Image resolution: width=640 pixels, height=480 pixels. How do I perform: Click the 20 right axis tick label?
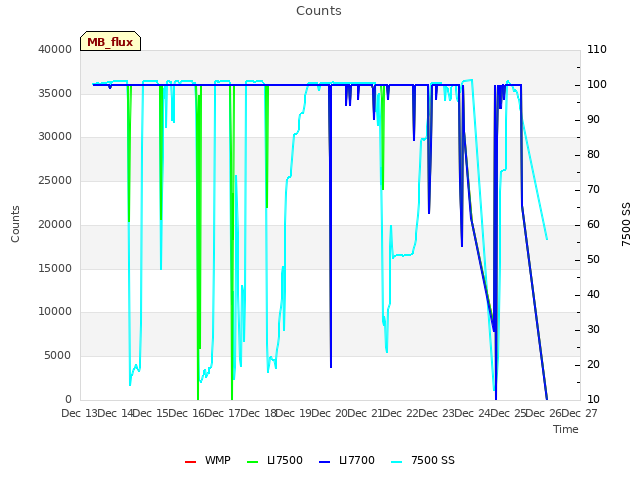pos(593,364)
